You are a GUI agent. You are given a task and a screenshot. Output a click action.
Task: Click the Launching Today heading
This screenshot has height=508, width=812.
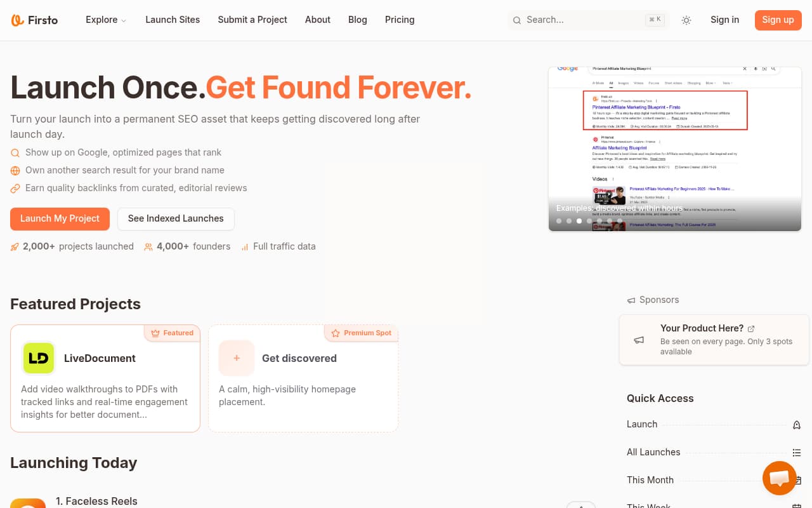point(74,462)
